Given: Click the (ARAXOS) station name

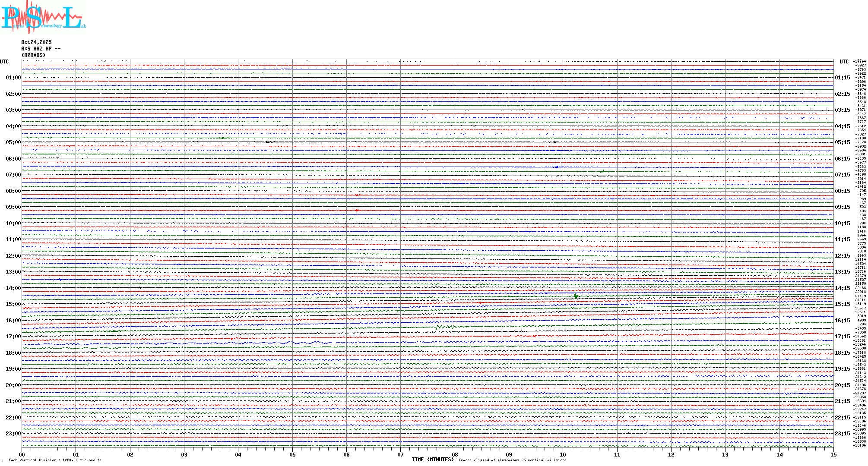Looking at the screenshot, I should pos(33,55).
